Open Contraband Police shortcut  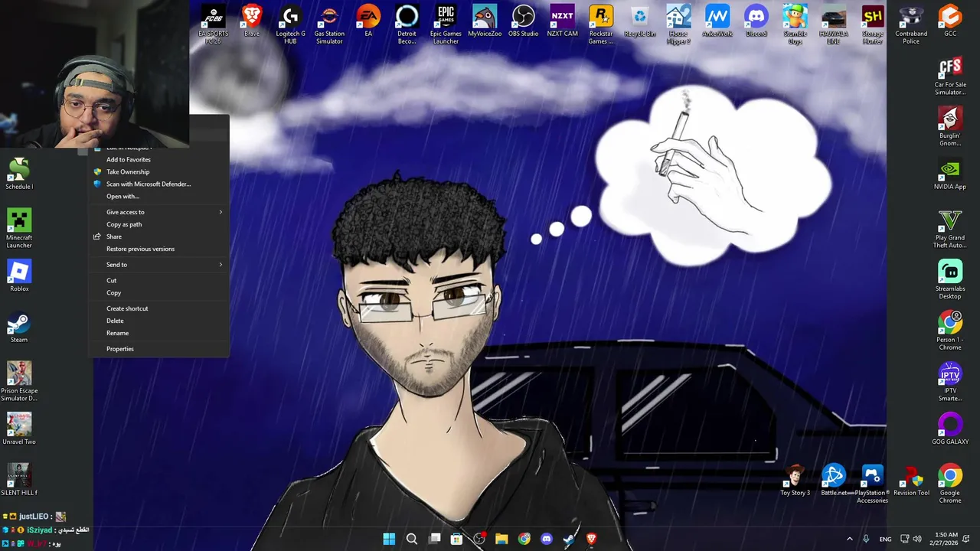pos(911,24)
